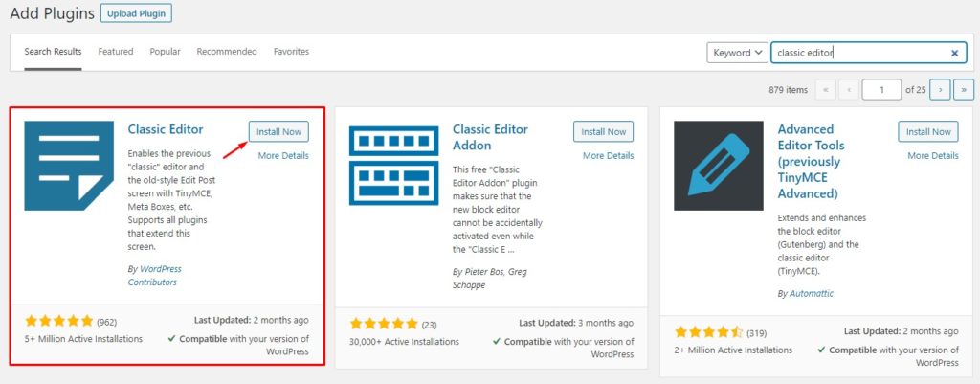The image size is (980, 384).
Task: Open More Details for Advanced Editor Tools
Action: coord(933,156)
